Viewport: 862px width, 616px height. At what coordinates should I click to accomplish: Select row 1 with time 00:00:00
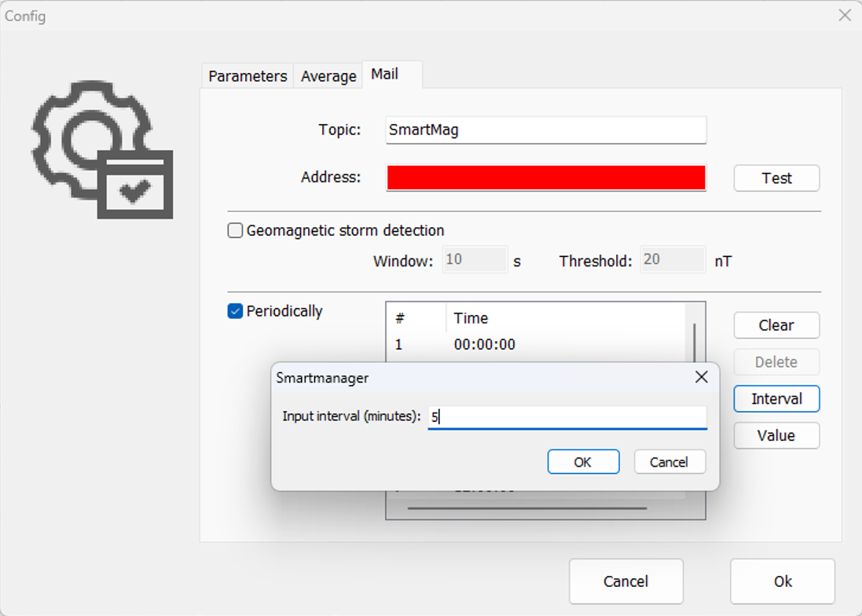[x=484, y=345]
